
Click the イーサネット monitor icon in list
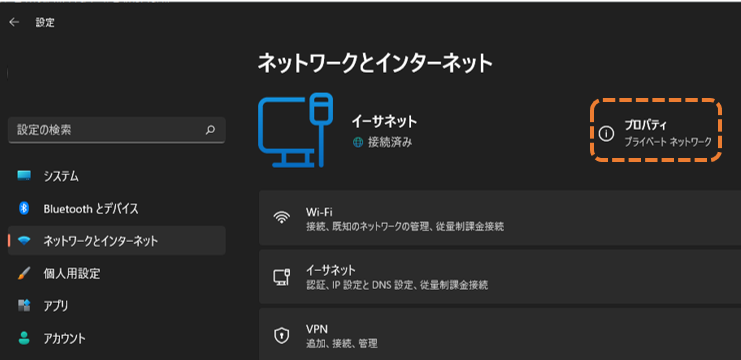[x=282, y=277]
